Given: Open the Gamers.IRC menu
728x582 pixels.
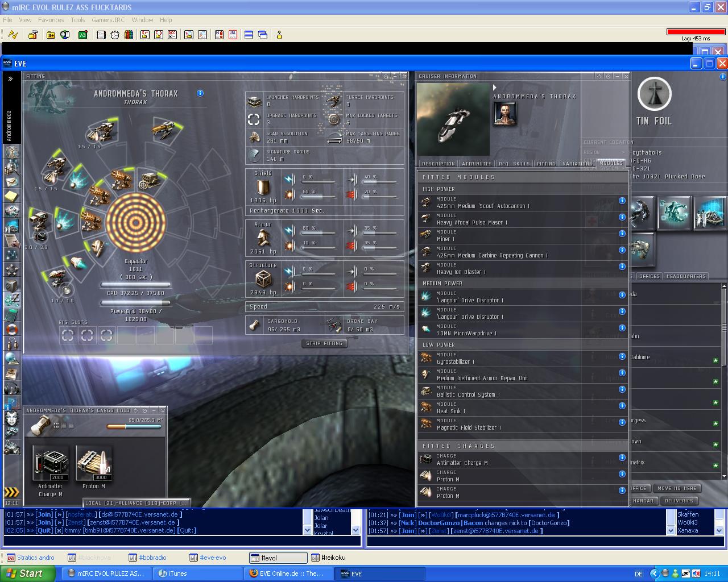Looking at the screenshot, I should 108,20.
